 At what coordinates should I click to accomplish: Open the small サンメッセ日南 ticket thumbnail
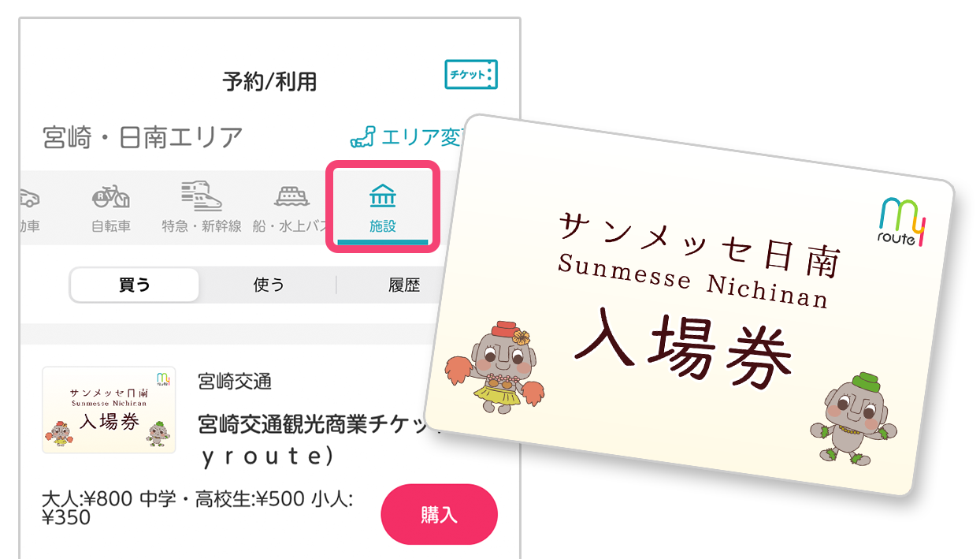click(x=109, y=410)
